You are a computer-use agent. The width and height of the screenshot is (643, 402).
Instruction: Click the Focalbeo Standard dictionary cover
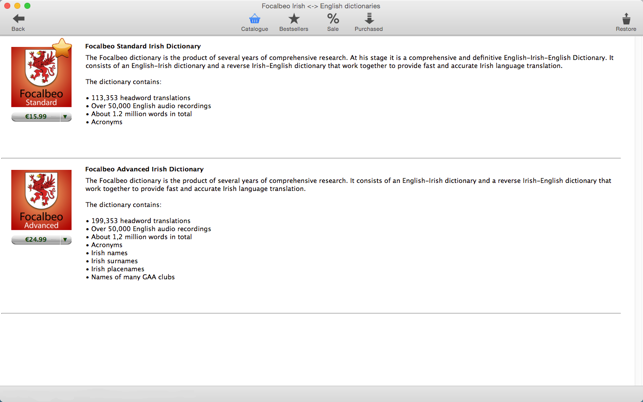click(x=41, y=77)
